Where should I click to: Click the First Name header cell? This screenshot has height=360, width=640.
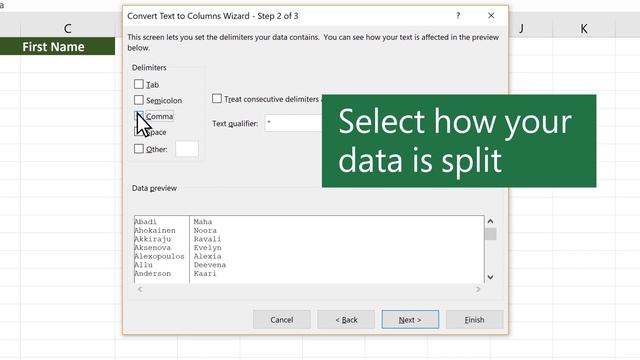[57, 47]
